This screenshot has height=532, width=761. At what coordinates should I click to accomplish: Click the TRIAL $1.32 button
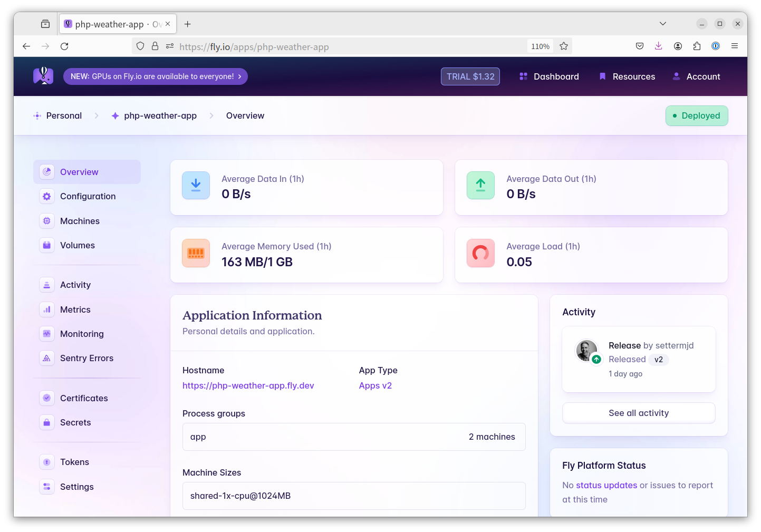point(470,76)
